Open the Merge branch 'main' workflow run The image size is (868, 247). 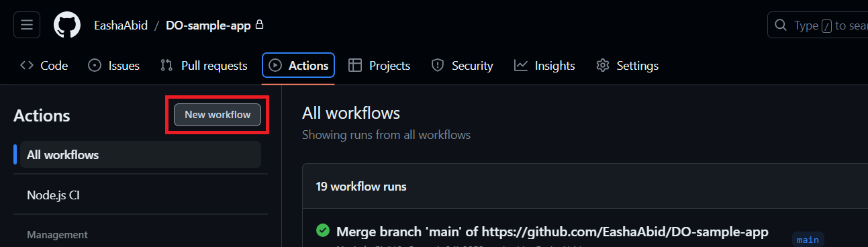click(552, 232)
